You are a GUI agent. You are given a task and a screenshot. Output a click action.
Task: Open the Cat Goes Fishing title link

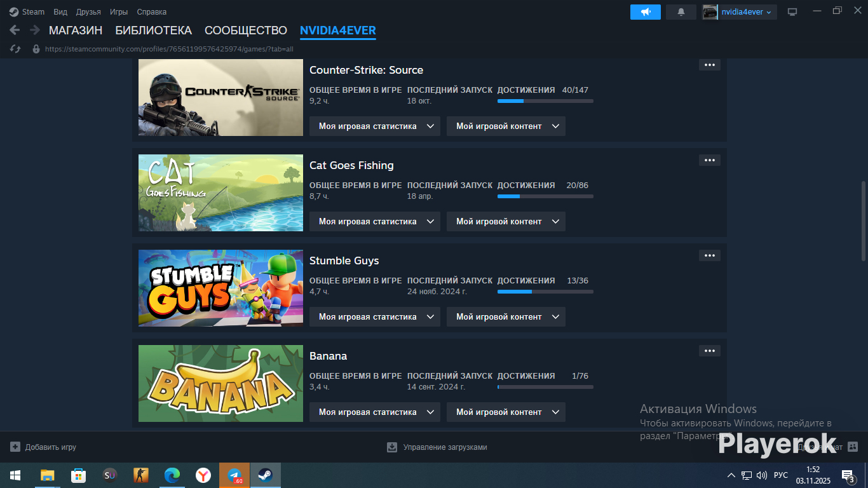click(x=351, y=165)
